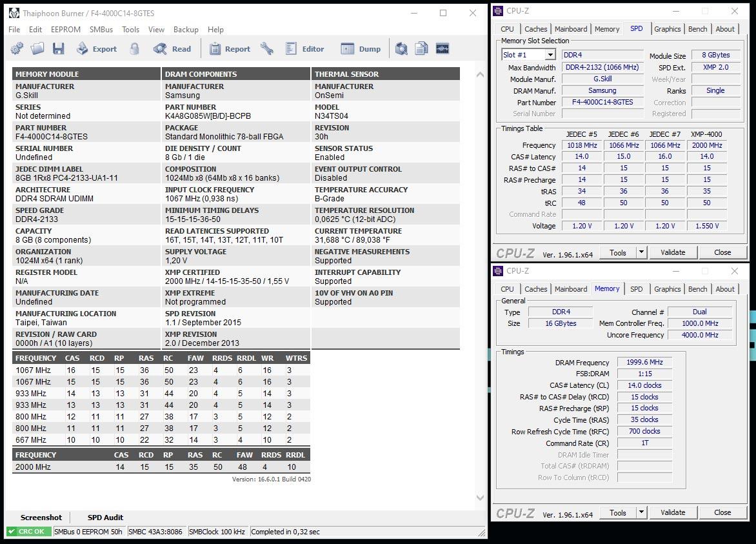Screen dimensions: 756x544
Task: Select the Graphics tab in lower CPU-Z
Action: pyautogui.click(x=667, y=289)
